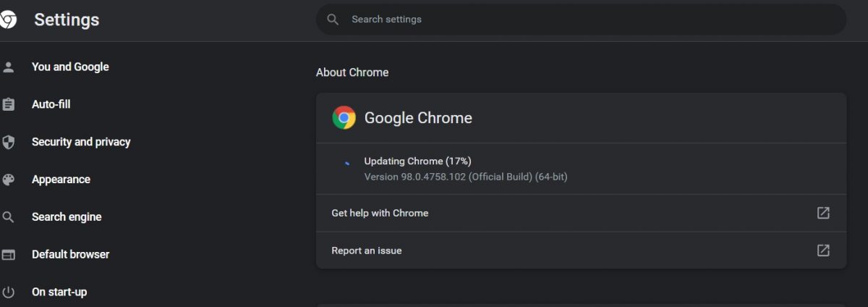The height and width of the screenshot is (307, 868).
Task: Focus the Search settings field
Action: point(579,20)
